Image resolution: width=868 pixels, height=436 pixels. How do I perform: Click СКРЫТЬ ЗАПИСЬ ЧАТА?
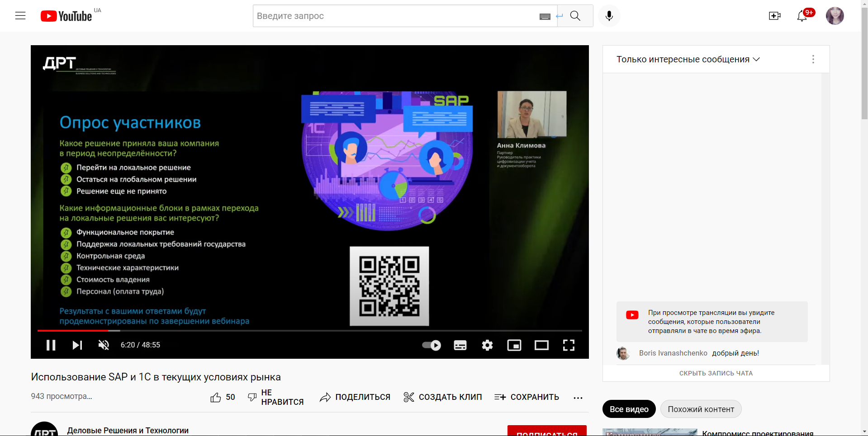pos(716,373)
